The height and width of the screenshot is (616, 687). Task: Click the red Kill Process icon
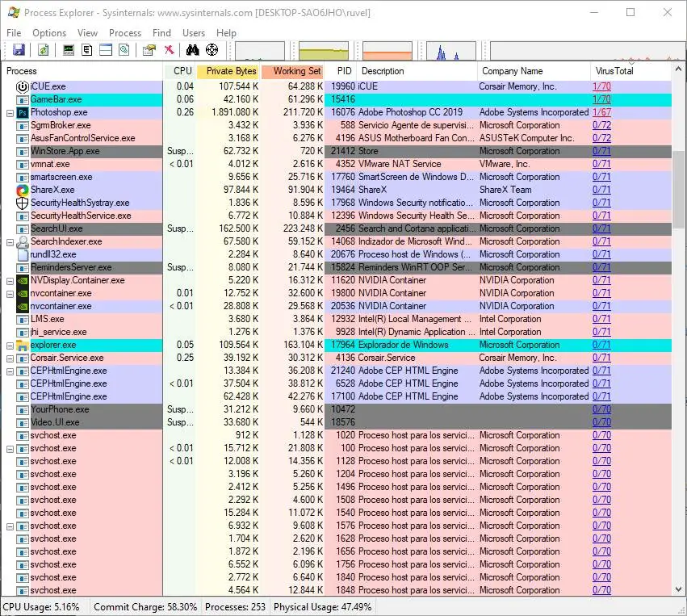point(169,50)
